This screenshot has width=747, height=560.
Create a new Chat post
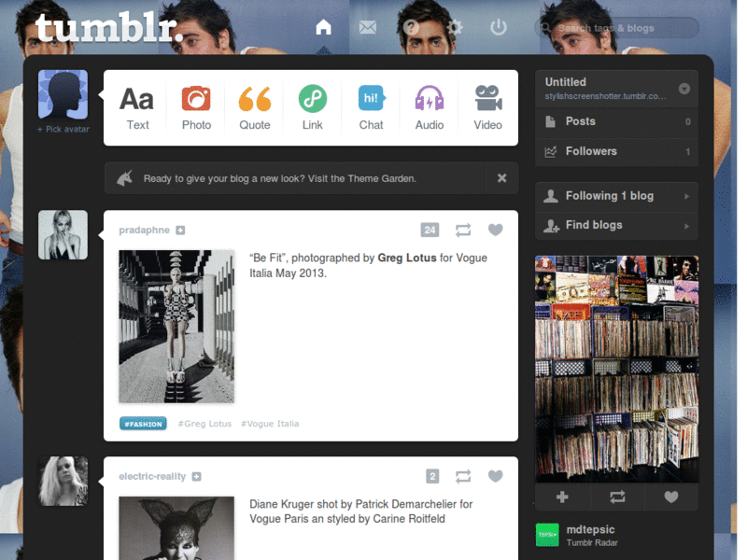point(371,108)
